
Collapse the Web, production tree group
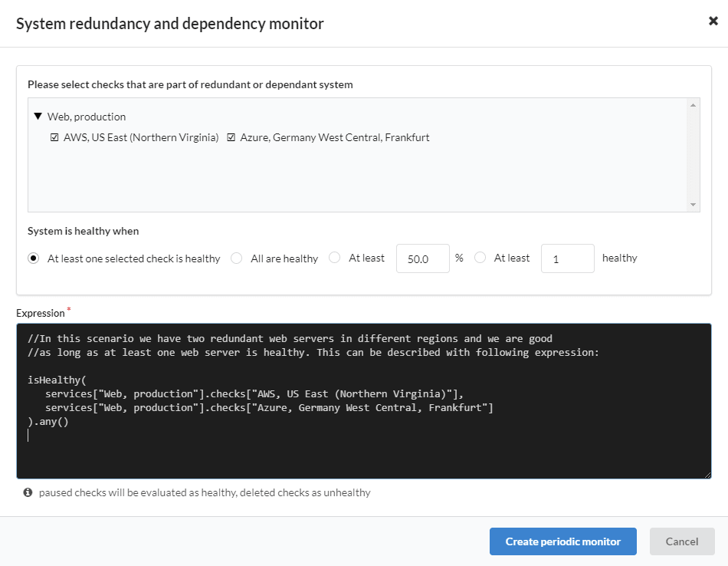coord(38,116)
